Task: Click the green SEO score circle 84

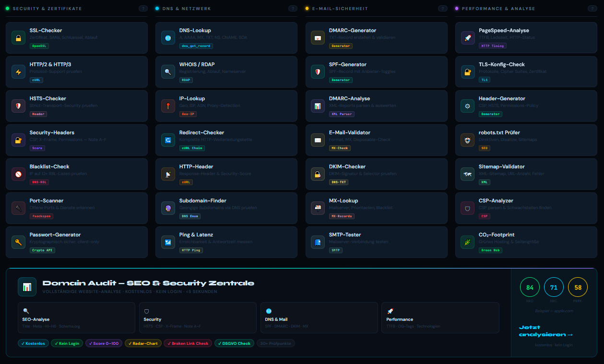Action: pos(530,288)
